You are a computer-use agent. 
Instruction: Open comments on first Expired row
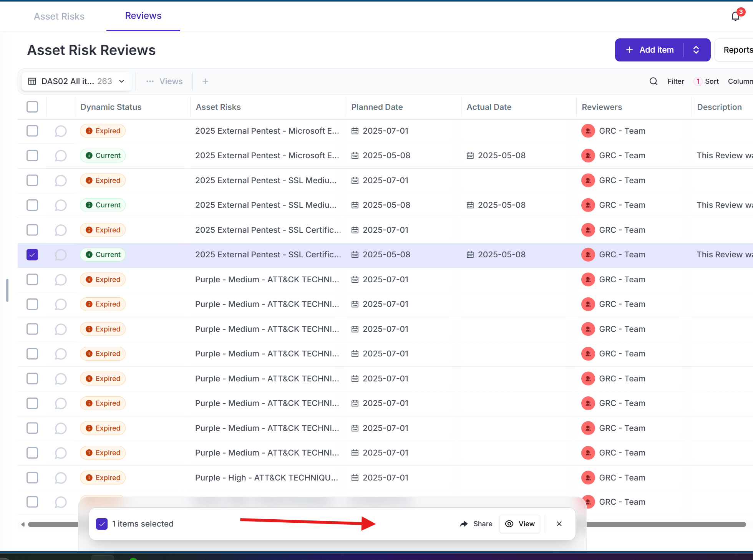(x=61, y=131)
